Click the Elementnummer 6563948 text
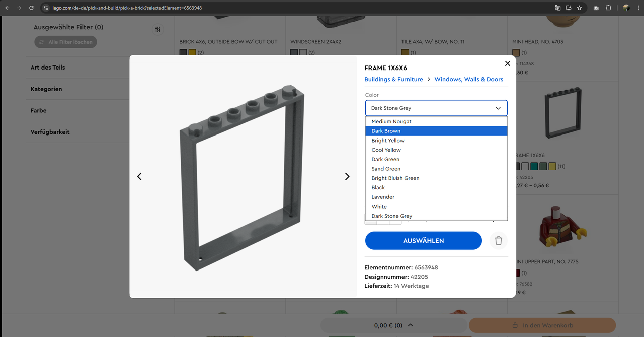644x337 pixels. 401,267
